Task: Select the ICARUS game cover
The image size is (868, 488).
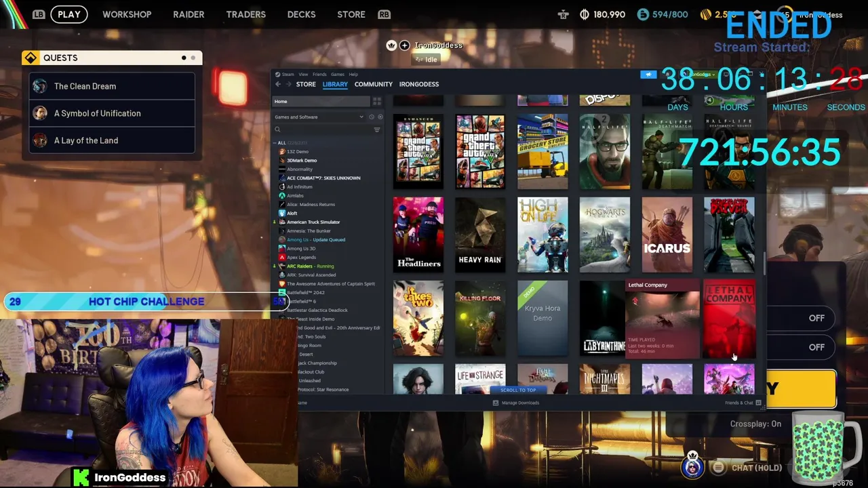Action: (x=667, y=235)
